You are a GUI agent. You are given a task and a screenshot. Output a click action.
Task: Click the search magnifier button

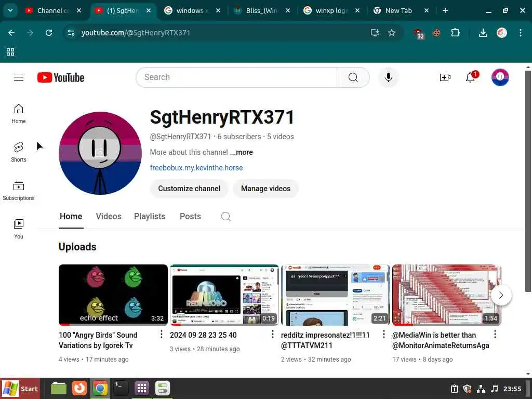[353, 77]
